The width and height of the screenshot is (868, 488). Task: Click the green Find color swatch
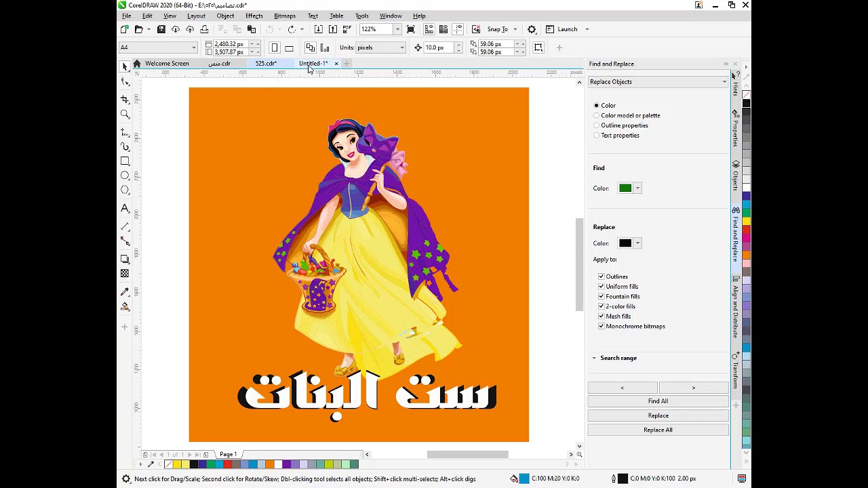[625, 188]
